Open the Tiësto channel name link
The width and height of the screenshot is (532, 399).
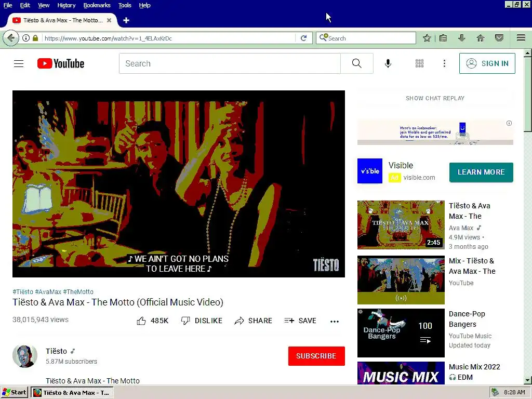[56, 351]
